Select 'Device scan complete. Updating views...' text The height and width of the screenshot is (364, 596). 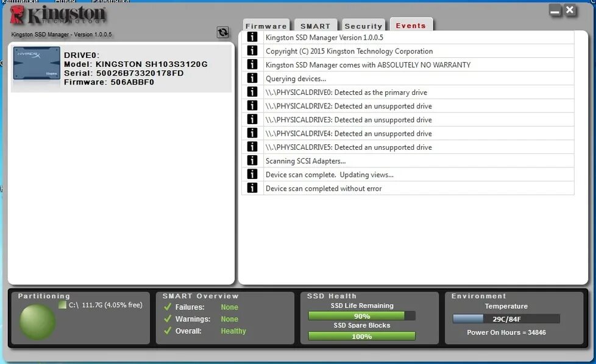click(330, 175)
